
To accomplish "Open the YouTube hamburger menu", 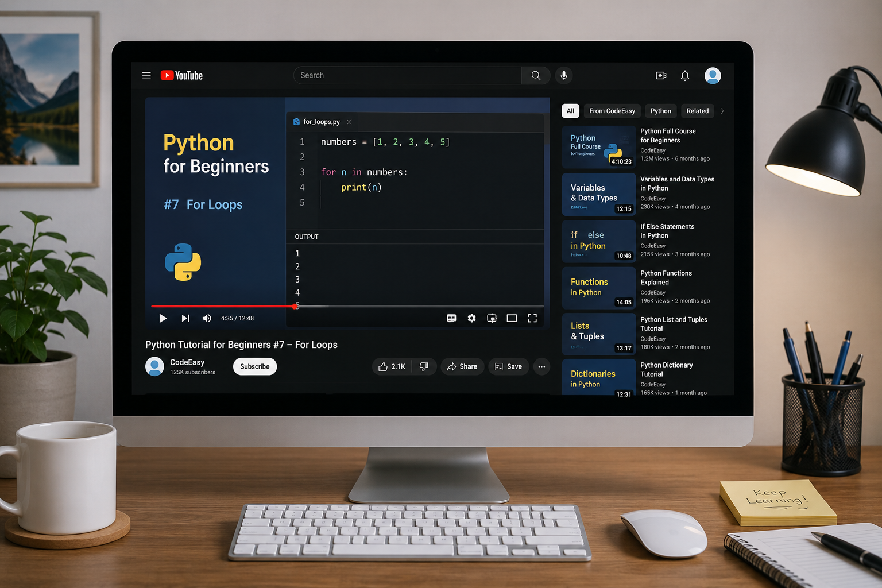I will (146, 75).
